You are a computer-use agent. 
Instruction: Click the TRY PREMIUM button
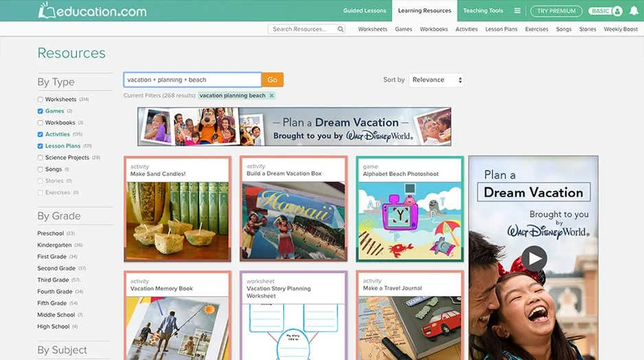556,11
